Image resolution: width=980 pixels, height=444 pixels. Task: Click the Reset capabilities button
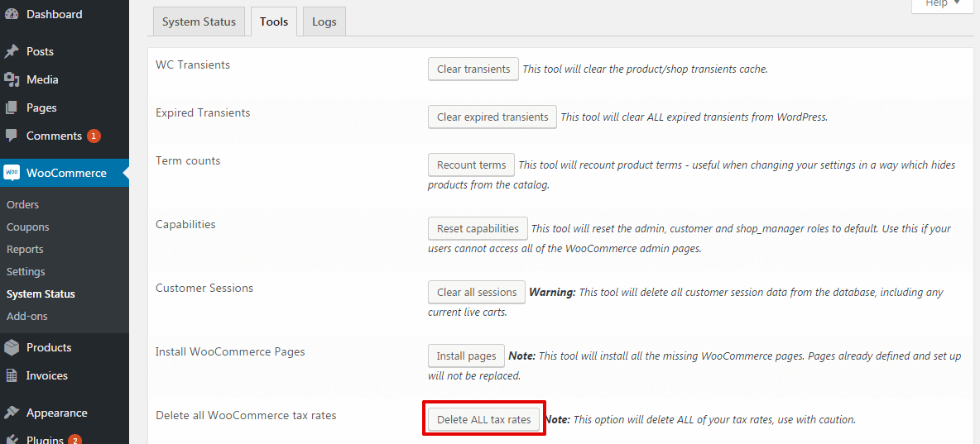tap(478, 228)
